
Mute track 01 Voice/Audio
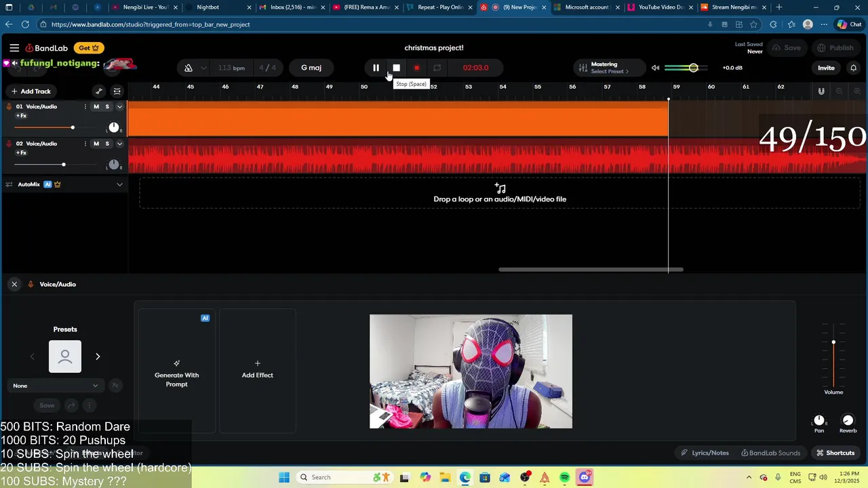pyautogui.click(x=96, y=106)
